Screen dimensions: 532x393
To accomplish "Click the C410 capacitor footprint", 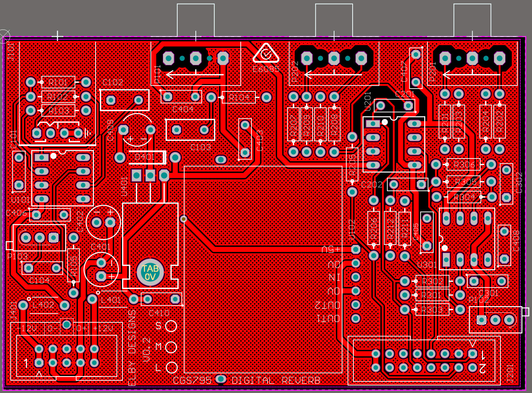I will tap(161, 299).
